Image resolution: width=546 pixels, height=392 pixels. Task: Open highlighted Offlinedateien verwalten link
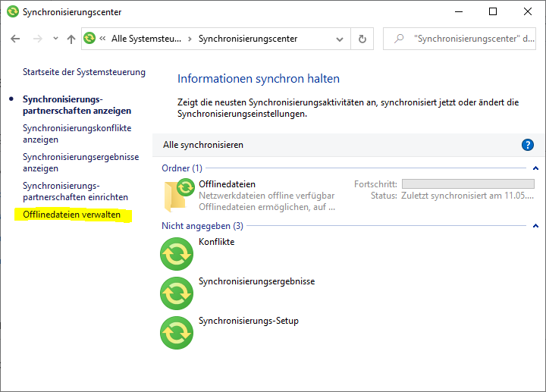72,215
